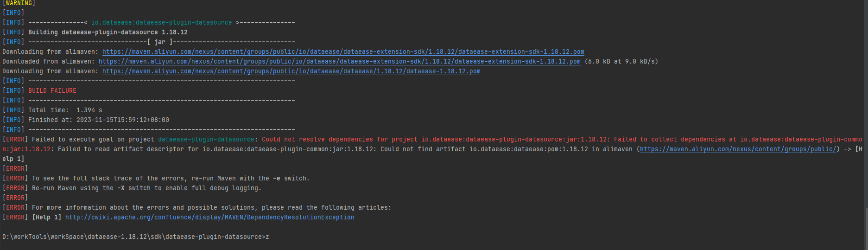Screen dimensions: 868x250
Task: Open the dataease-extension-sdk-1.18.12.pom link on the Downloading line
Action: 343,51
